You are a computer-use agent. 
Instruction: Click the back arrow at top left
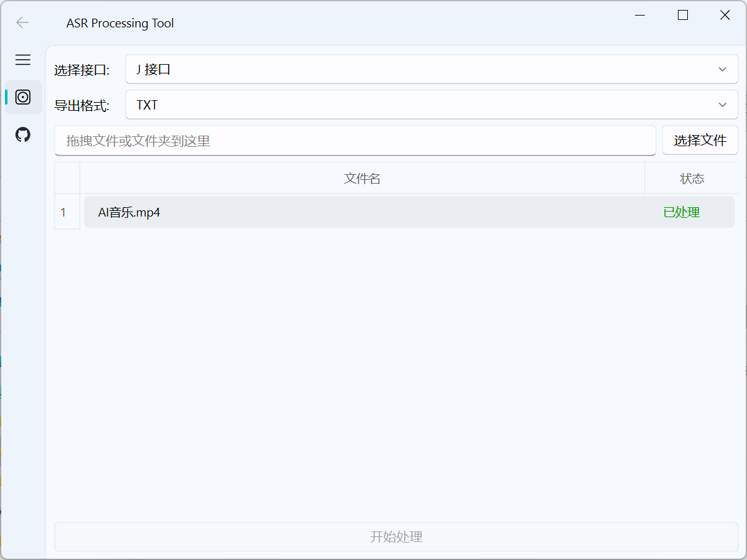point(22,22)
